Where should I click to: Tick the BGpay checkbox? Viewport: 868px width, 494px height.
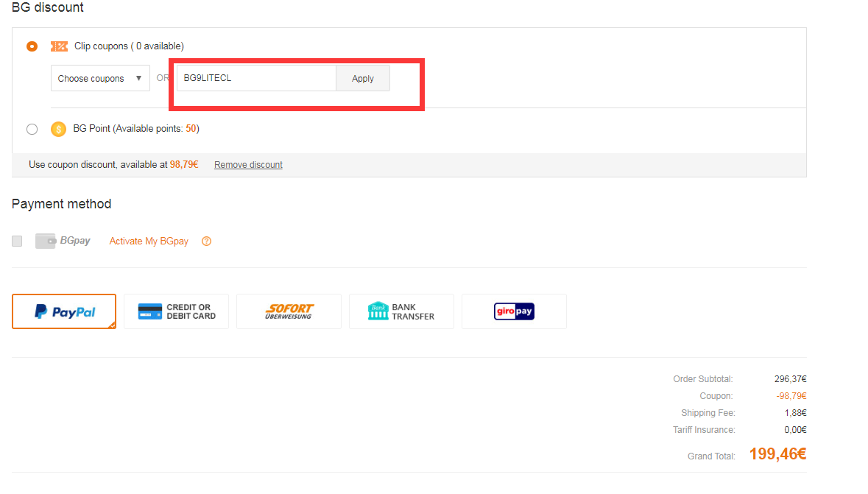click(x=17, y=241)
